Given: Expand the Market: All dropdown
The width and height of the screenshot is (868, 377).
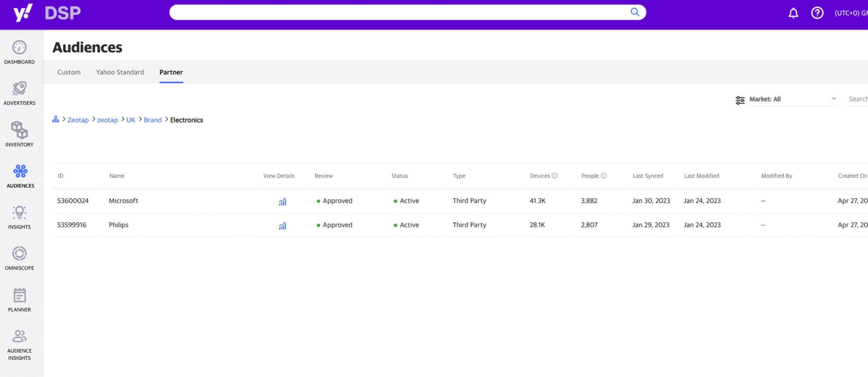Looking at the screenshot, I should tap(792, 99).
